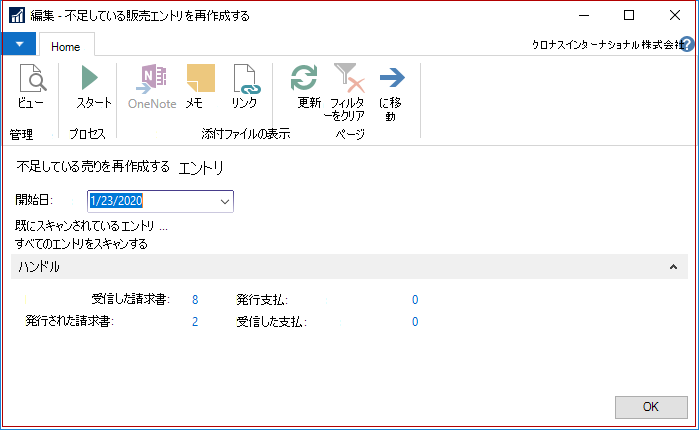Collapse the ハンドル section chevron

click(673, 267)
